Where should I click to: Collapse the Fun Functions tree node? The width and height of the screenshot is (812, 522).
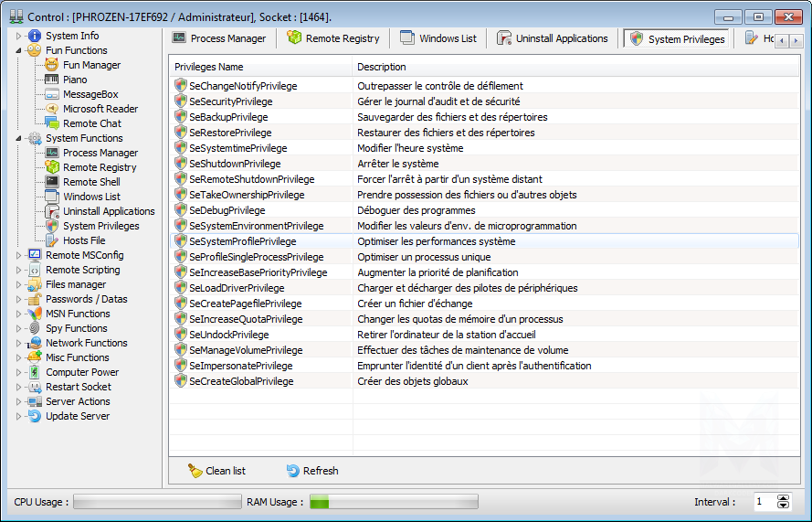pyautogui.click(x=19, y=51)
